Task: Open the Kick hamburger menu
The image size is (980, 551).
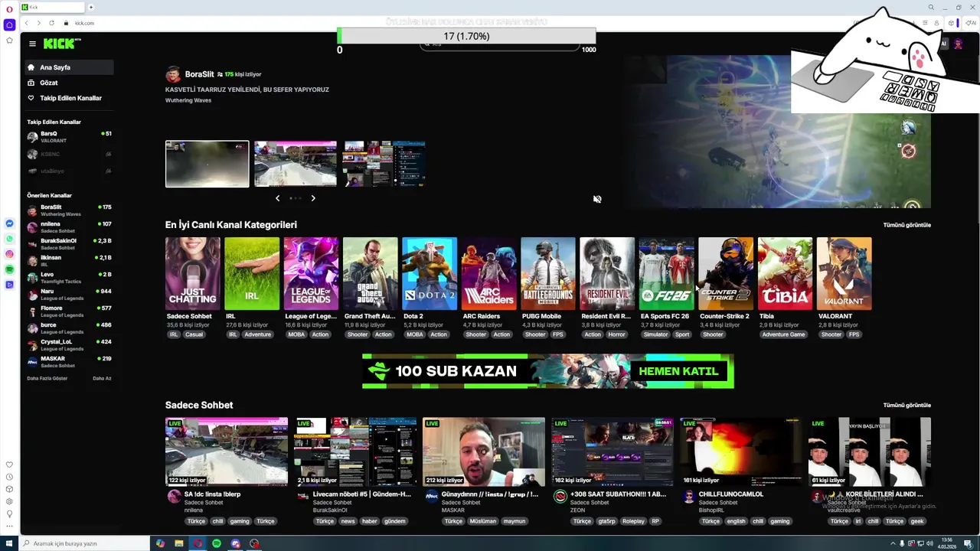Action: point(32,44)
